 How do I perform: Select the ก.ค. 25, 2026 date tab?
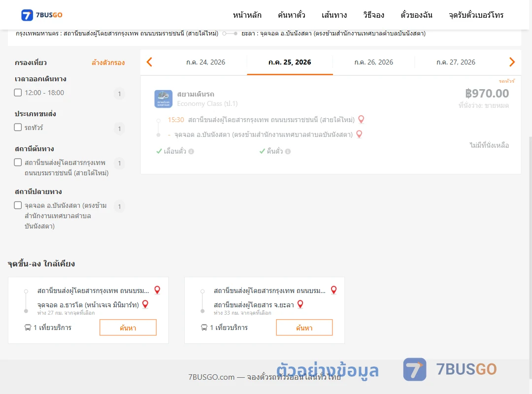pos(290,62)
